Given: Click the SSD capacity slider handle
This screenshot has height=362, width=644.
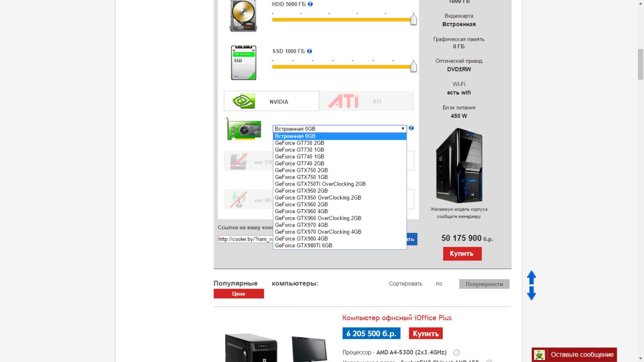Looking at the screenshot, I should point(414,66).
